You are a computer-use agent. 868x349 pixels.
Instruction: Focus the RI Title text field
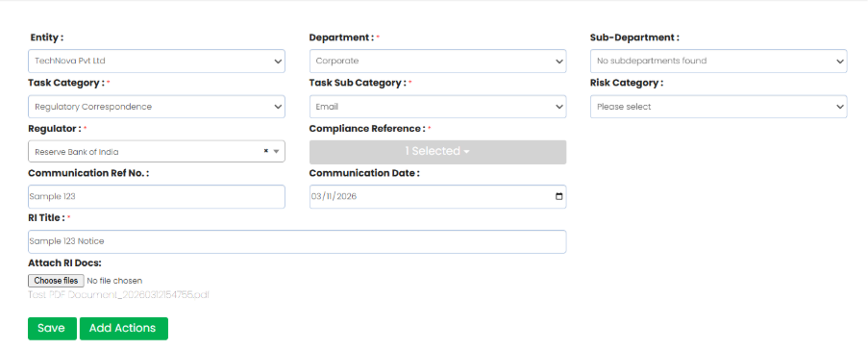pyautogui.click(x=297, y=241)
